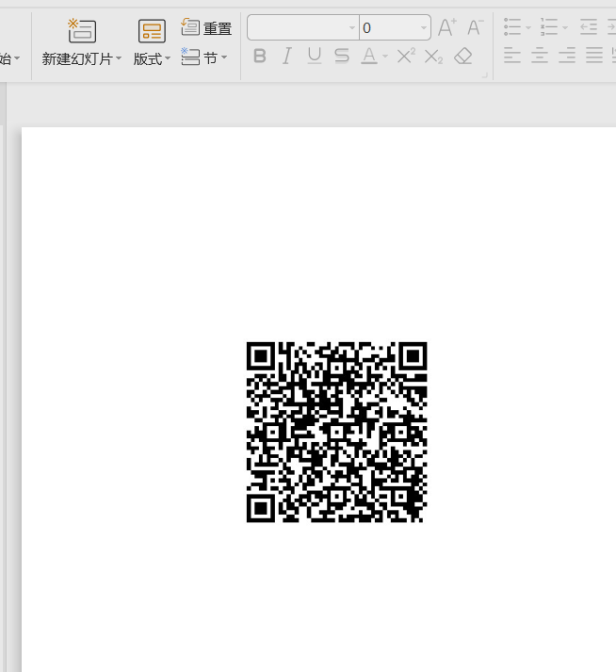Toggle Italic formatting
616x672 pixels.
pyautogui.click(x=287, y=57)
